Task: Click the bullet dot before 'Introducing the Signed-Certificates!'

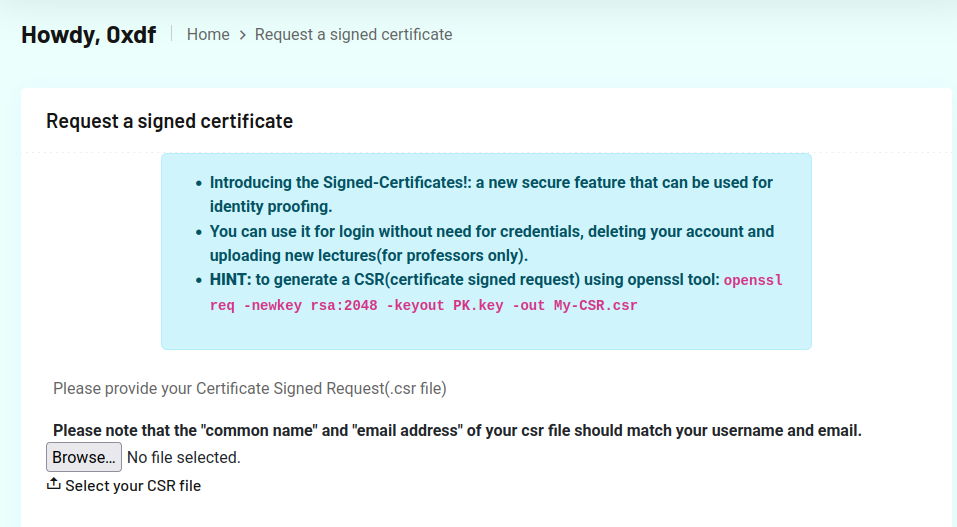Action: tap(198, 184)
